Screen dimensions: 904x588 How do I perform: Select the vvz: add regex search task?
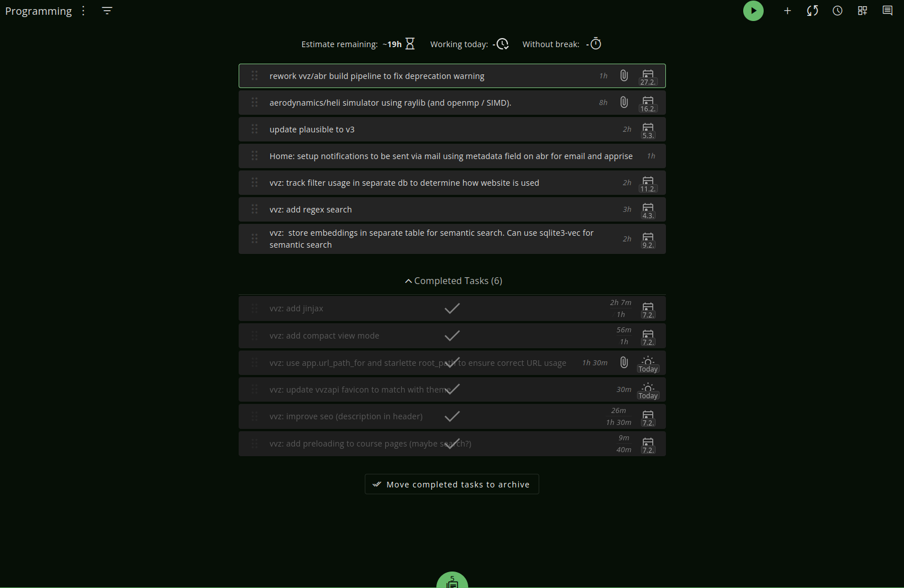point(310,210)
